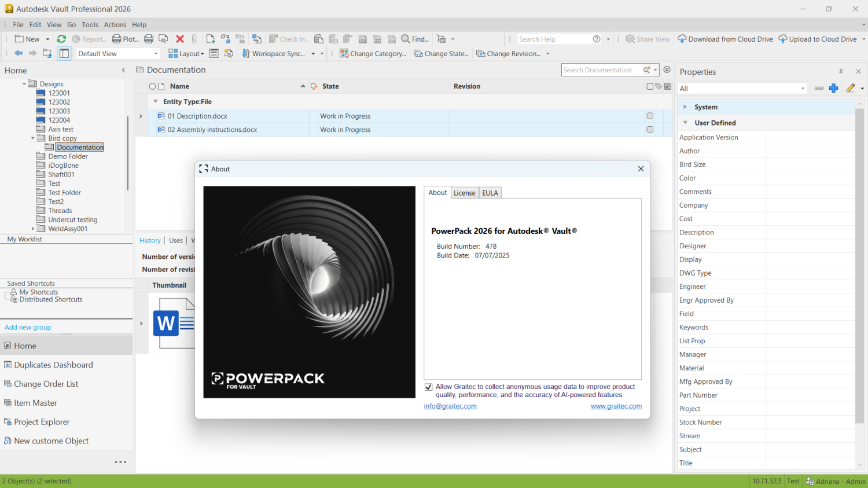Click the green Refresh icon in toolbar
Screen dimensions: 868x488
(61, 39)
